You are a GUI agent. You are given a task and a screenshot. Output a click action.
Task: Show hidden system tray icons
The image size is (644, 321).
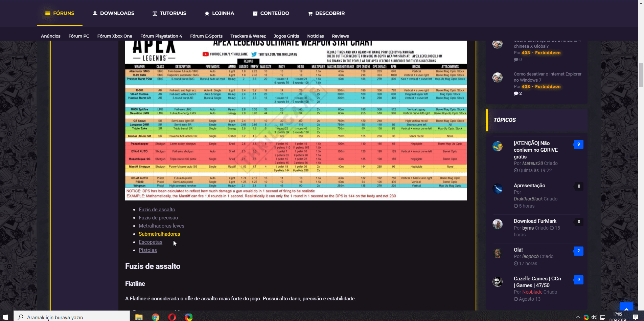click(578, 317)
